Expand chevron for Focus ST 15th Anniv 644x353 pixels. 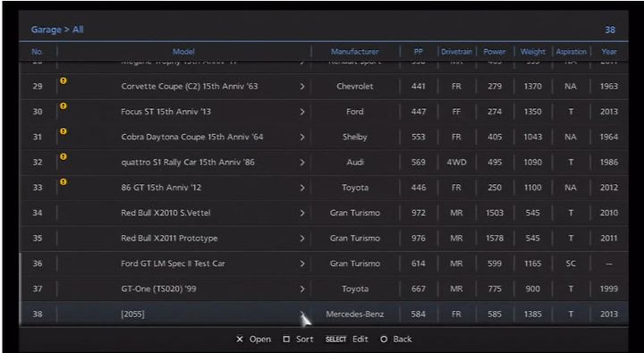click(x=302, y=112)
